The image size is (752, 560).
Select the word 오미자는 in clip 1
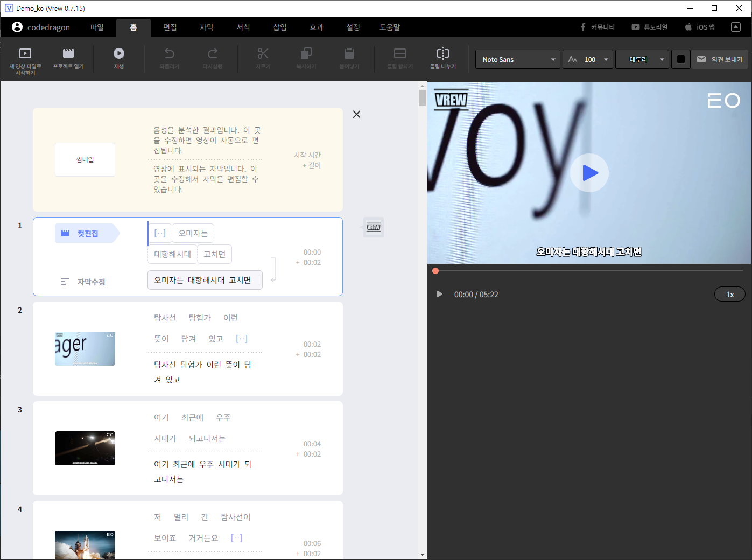[193, 233]
